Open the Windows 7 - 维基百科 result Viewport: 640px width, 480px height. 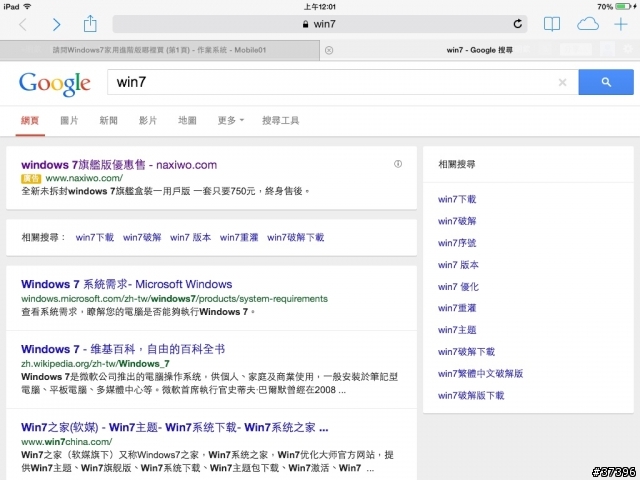click(x=123, y=349)
